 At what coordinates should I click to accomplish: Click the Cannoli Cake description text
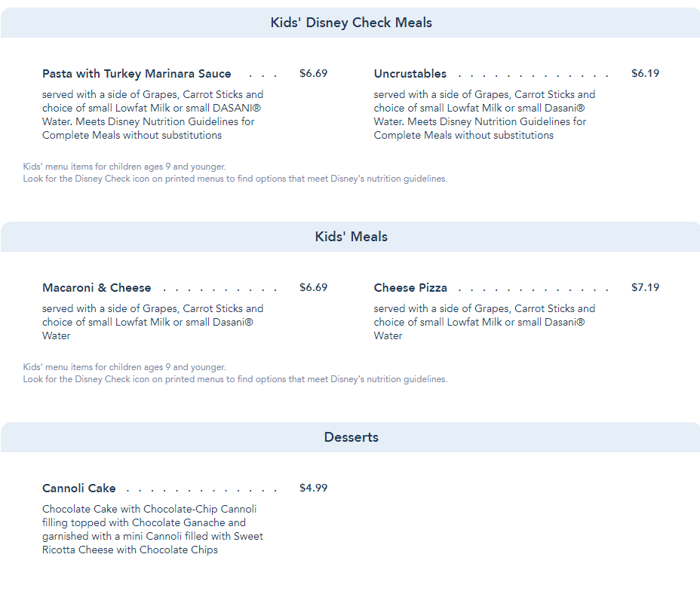(153, 529)
